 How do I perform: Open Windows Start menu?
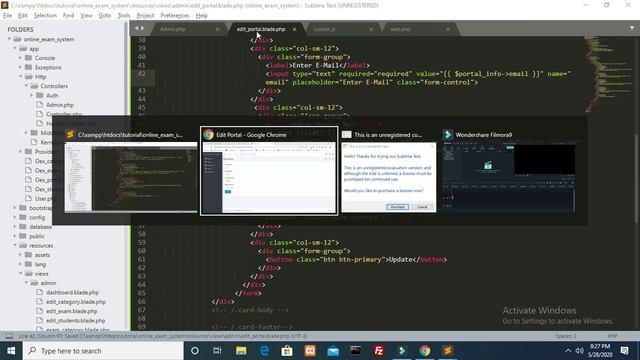11,351
